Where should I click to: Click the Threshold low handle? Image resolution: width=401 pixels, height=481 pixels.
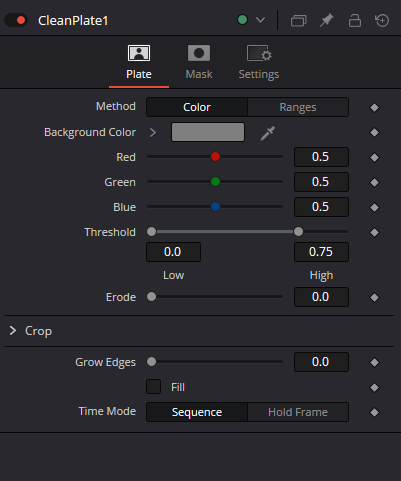[151, 231]
